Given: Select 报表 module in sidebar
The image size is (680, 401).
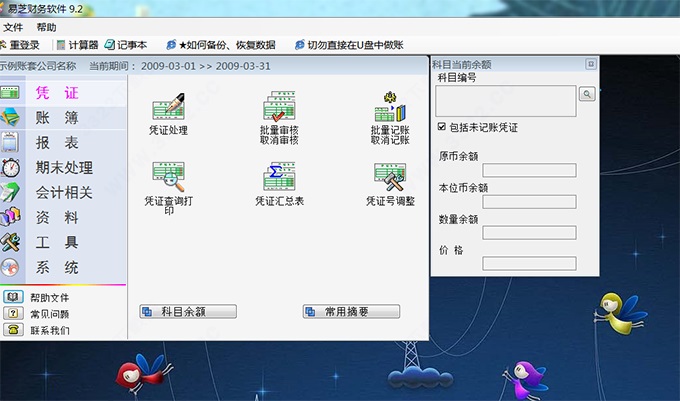Looking at the screenshot, I should (x=57, y=143).
